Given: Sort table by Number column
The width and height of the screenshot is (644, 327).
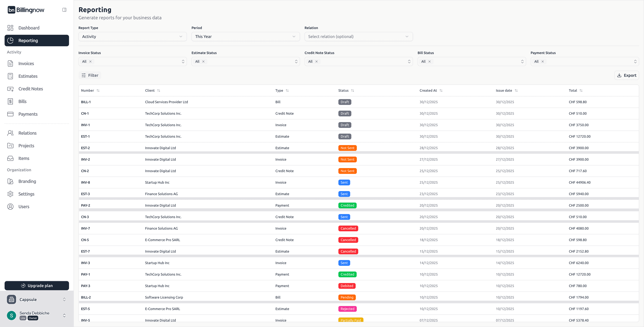Looking at the screenshot, I should (x=98, y=91).
